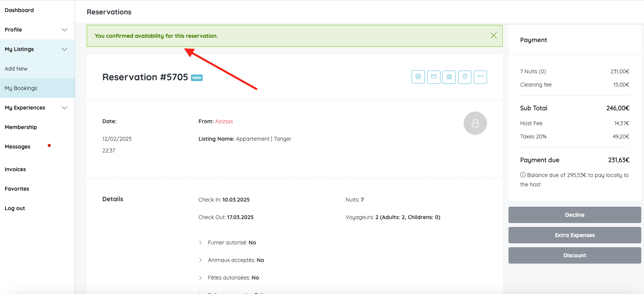Screen dimensions: 644x294
Task: Expand the Profile menu chevron
Action: [64, 30]
